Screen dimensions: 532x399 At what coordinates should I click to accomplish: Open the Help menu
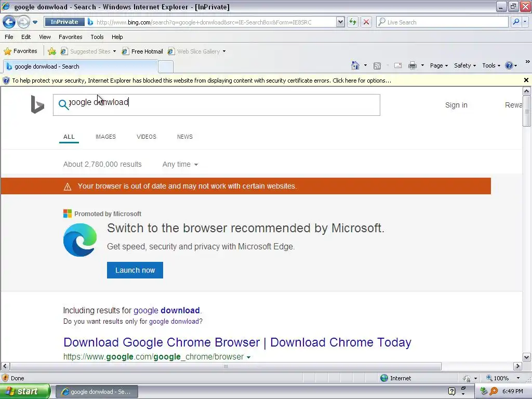point(117,37)
